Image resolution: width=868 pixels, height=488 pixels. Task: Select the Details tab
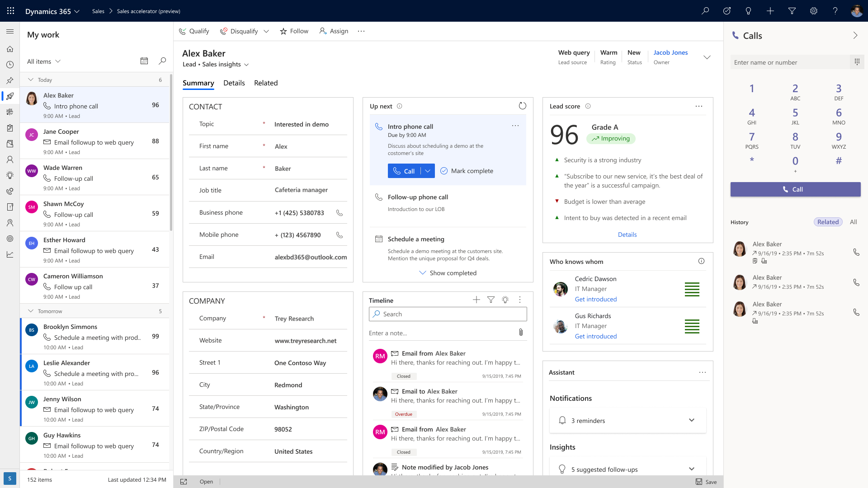(x=234, y=83)
